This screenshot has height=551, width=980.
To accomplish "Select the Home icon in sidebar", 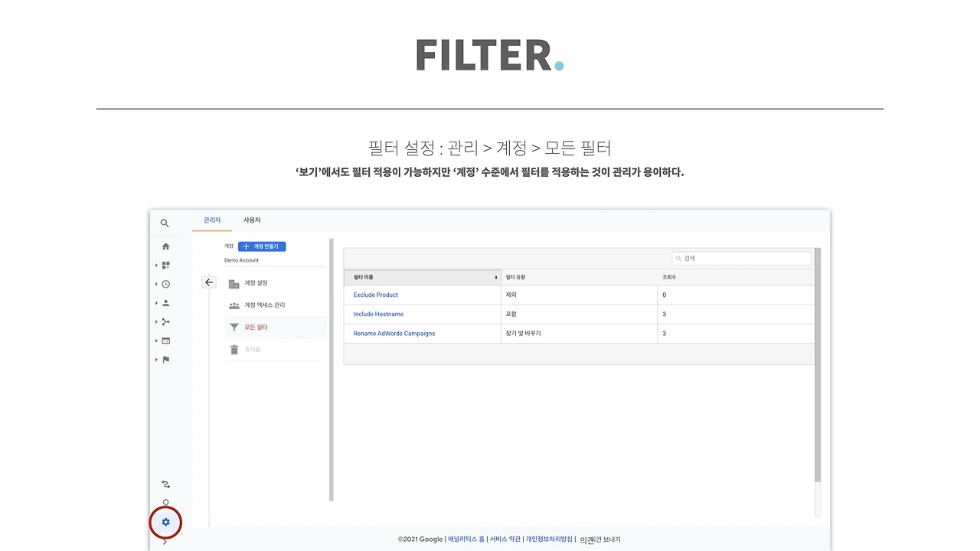I will (165, 246).
